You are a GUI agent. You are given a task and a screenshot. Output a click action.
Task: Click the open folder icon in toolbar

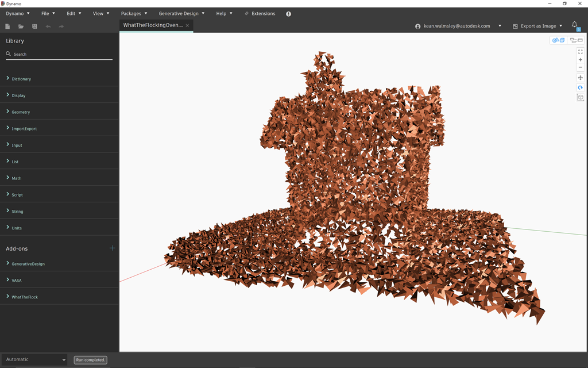coord(21,26)
